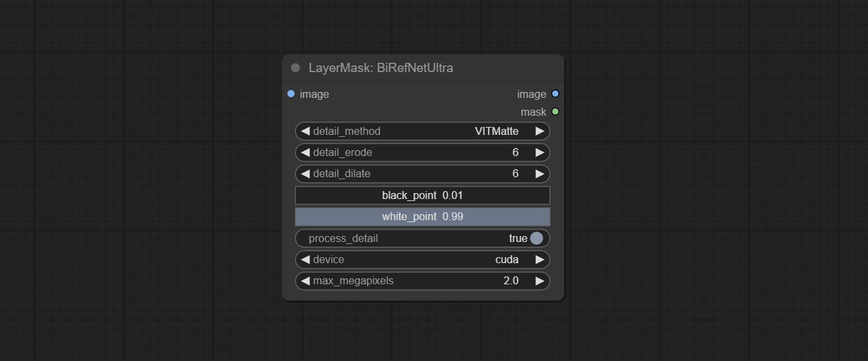Screen dimensions: 868x361
Task: Collapse node using gray title dot
Action: pos(295,68)
